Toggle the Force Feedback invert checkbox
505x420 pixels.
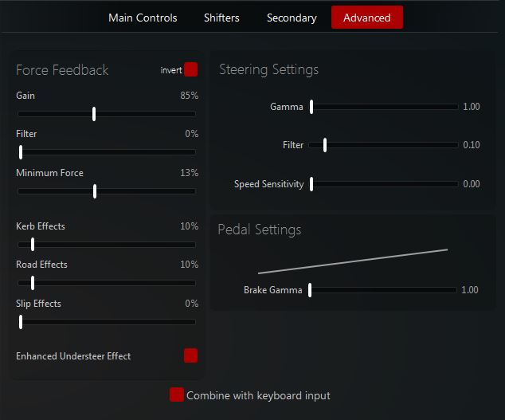pos(190,70)
